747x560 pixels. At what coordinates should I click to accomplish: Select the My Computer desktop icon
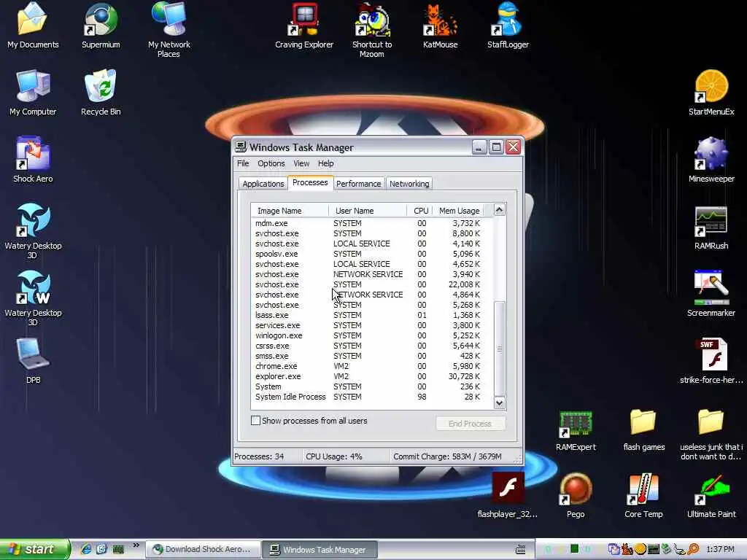32,93
